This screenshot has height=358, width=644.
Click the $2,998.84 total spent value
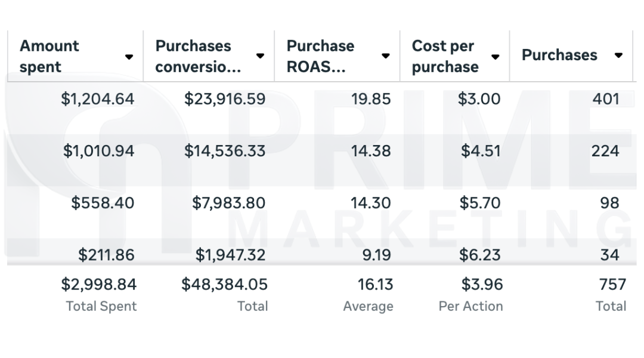pos(98,284)
